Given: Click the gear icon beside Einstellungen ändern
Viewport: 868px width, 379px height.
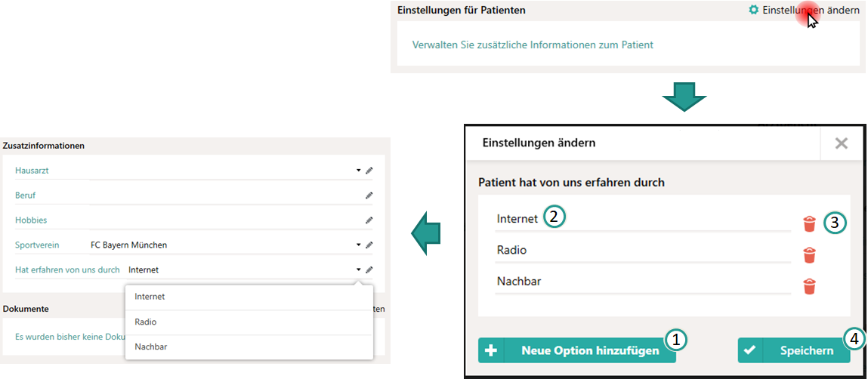Looking at the screenshot, I should [x=753, y=10].
